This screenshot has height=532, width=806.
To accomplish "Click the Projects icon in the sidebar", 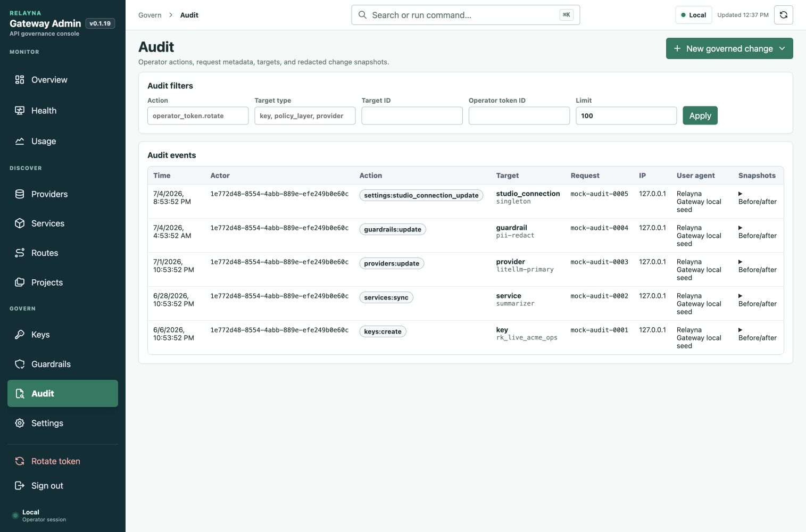I will click(x=20, y=282).
